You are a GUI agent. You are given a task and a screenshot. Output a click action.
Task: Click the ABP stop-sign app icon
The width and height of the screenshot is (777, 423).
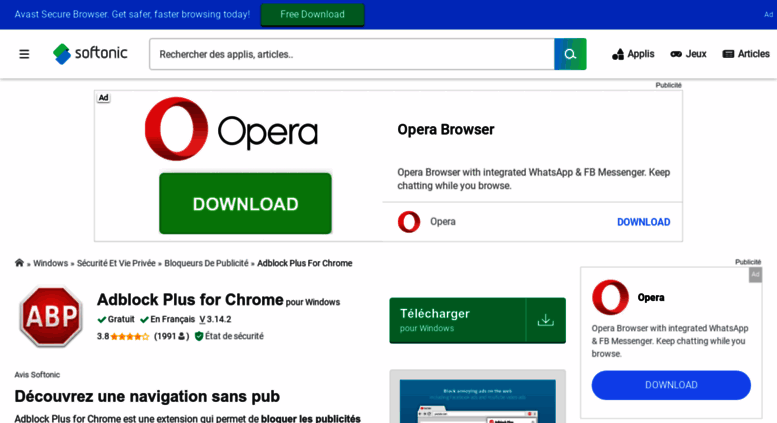click(x=51, y=316)
